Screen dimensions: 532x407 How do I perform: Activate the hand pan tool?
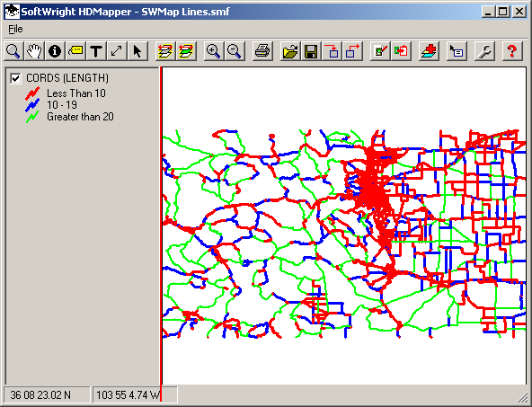pos(34,51)
